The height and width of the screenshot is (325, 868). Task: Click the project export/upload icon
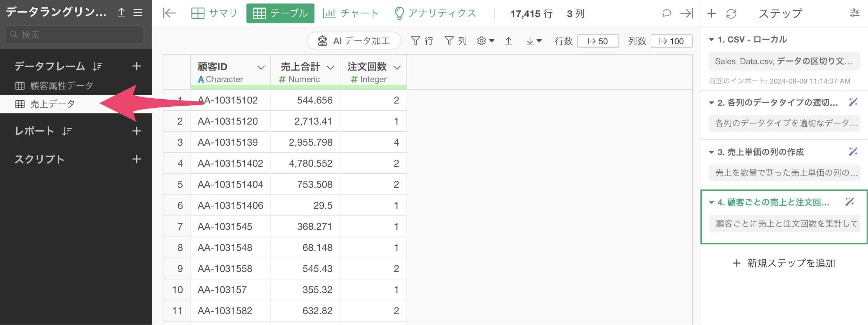click(x=121, y=13)
